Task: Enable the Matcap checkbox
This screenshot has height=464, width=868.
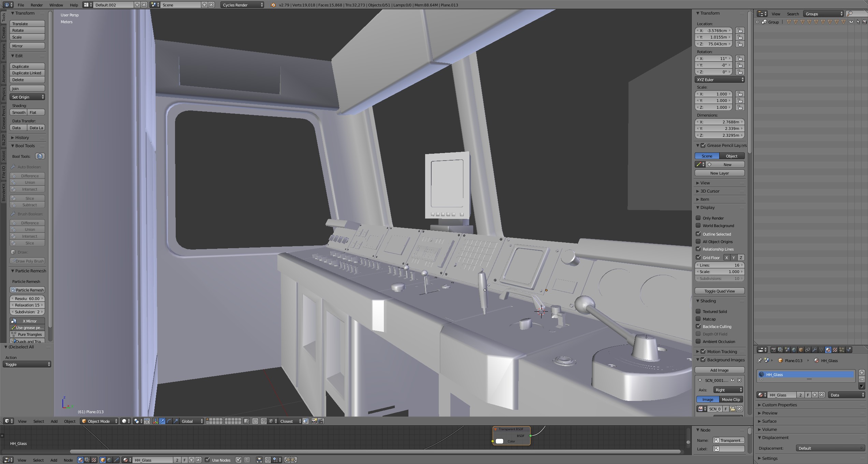Action: click(698, 319)
